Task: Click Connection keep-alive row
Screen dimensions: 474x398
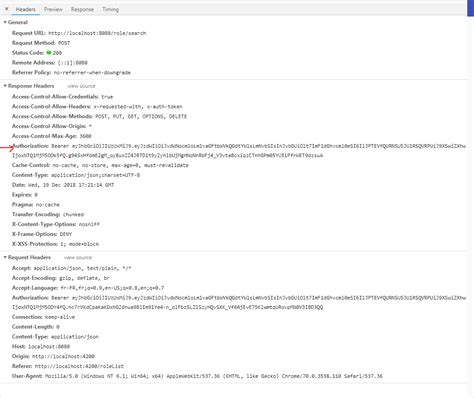Action: coord(43,317)
